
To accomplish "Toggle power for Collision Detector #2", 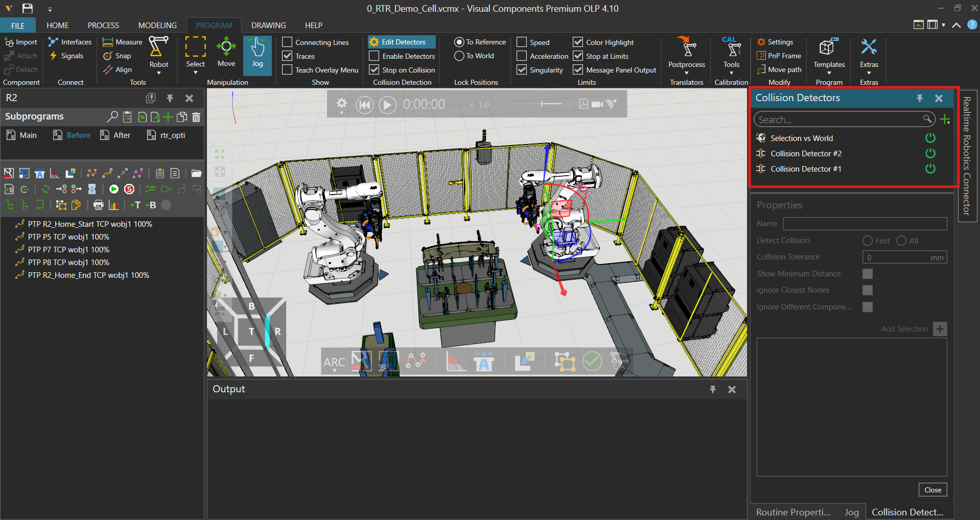I will (x=930, y=153).
